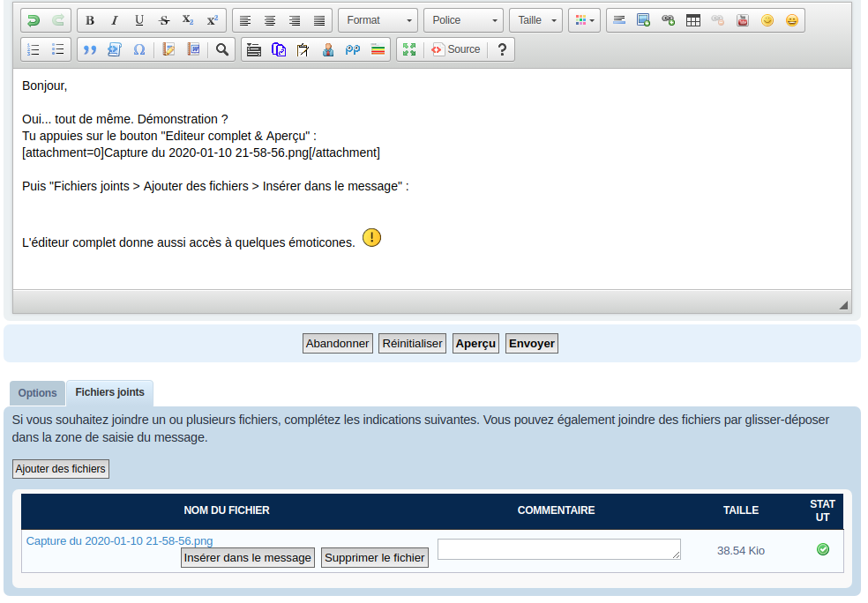Insert a YouTube video
Screen dimensions: 868x603
[x=743, y=20]
